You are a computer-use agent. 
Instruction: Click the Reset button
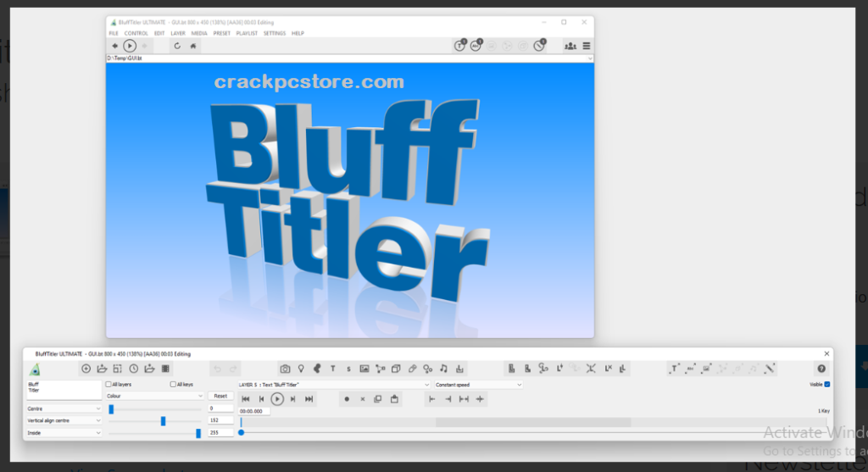(x=220, y=397)
